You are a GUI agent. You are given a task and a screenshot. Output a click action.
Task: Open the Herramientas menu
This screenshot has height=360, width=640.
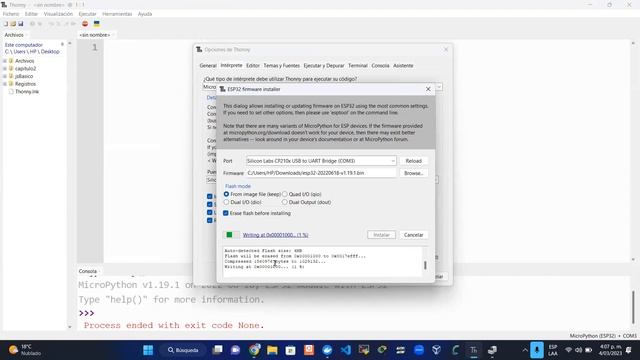[117, 14]
